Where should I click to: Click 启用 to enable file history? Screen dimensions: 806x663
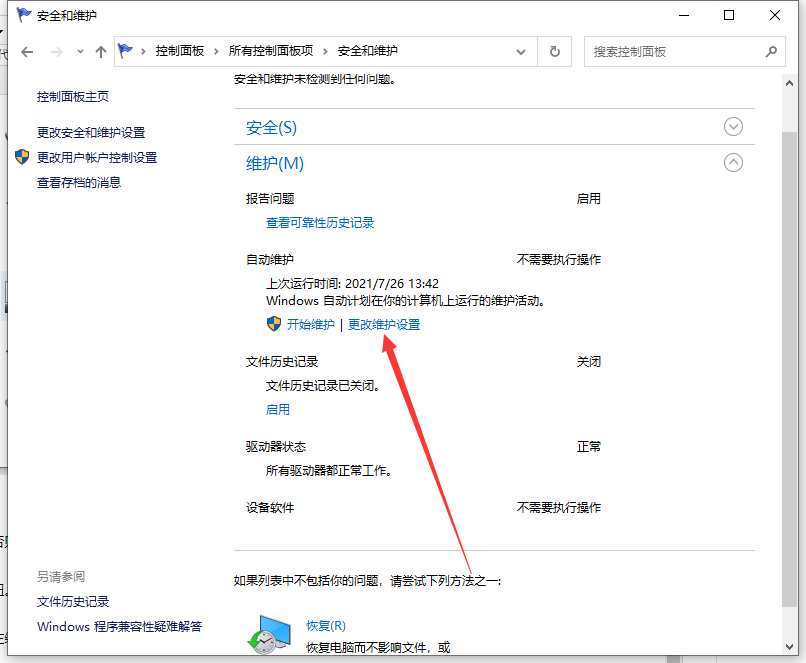278,409
